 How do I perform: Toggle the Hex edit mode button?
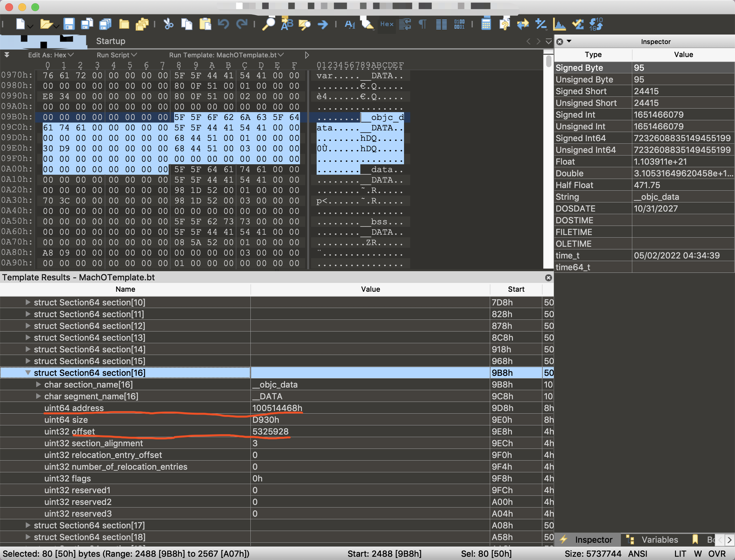click(x=386, y=24)
